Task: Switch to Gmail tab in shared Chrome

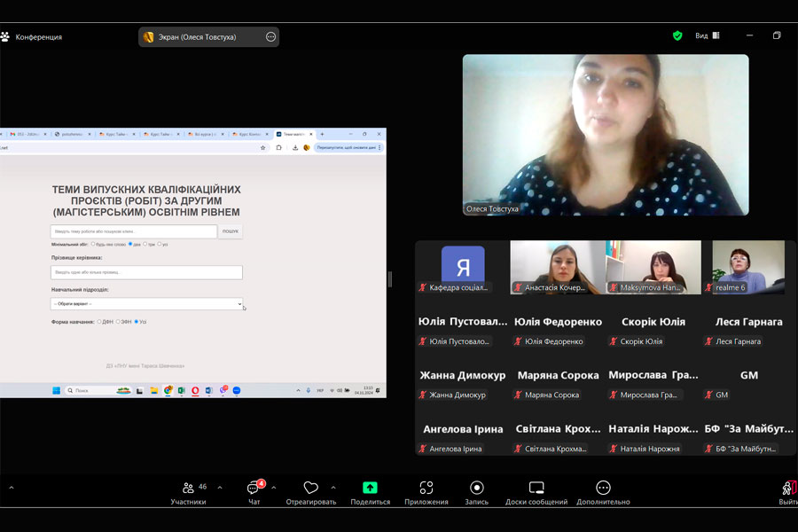Action: [27, 135]
